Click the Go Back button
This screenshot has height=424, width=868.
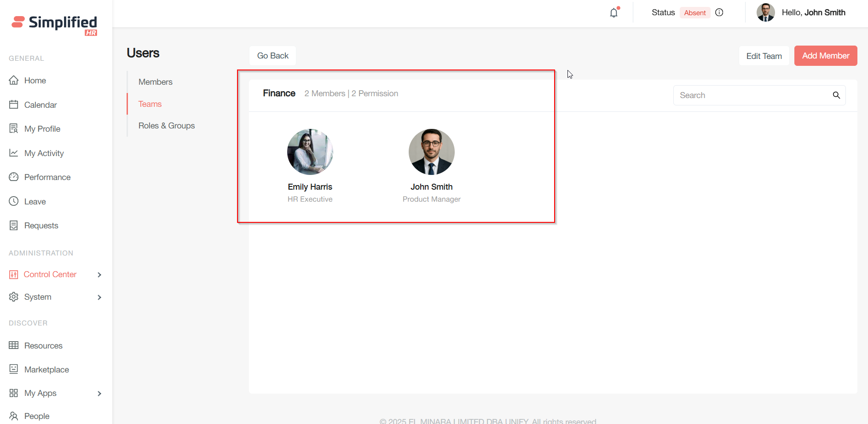point(272,56)
